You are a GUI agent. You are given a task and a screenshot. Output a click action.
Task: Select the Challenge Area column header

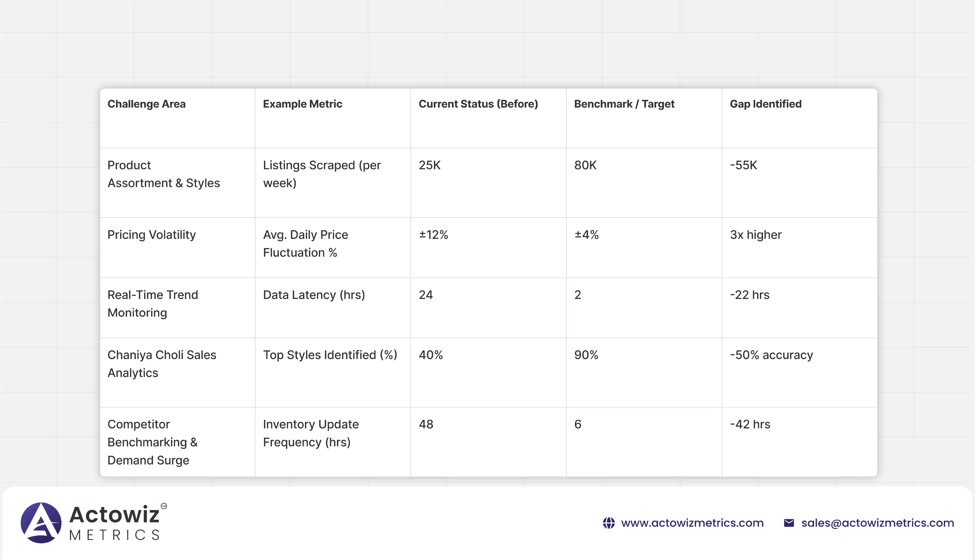146,104
